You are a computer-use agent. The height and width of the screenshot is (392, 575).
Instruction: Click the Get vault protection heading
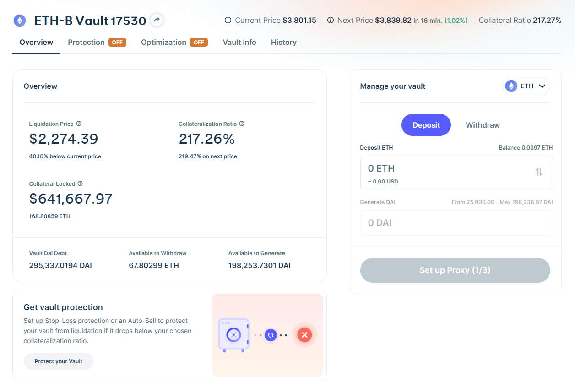(x=63, y=307)
